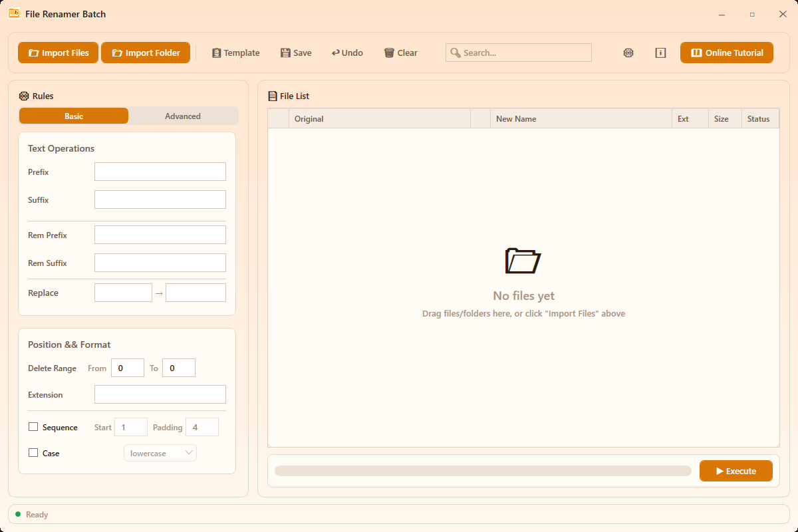Click the green Ready status indicator
798x532 pixels.
coord(18,514)
